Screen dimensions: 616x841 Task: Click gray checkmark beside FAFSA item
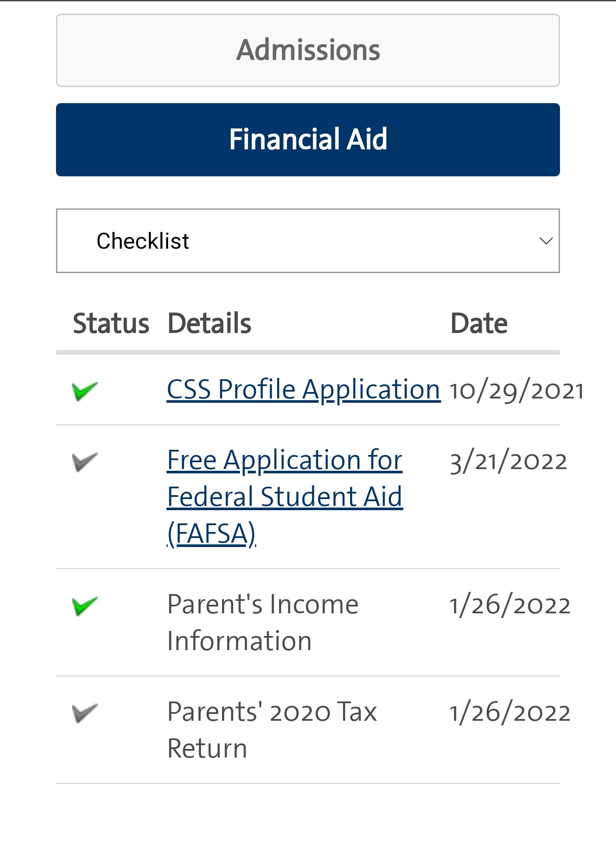[x=85, y=461]
